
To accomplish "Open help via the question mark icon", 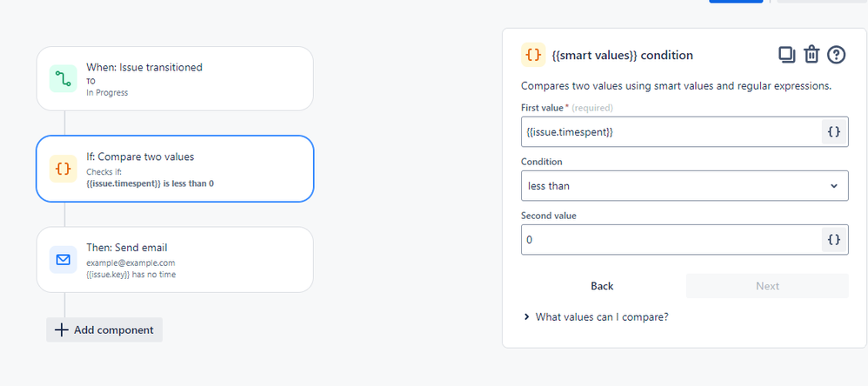I will (x=837, y=55).
